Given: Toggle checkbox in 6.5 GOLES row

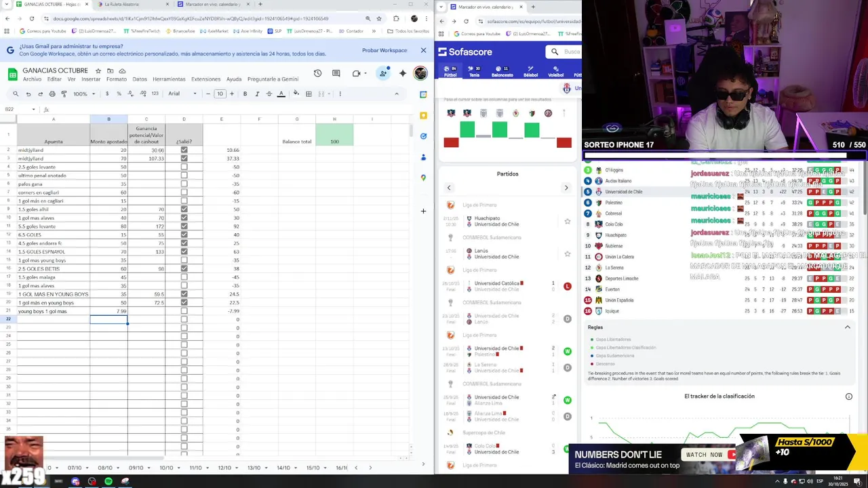Looking at the screenshot, I should click(184, 235).
